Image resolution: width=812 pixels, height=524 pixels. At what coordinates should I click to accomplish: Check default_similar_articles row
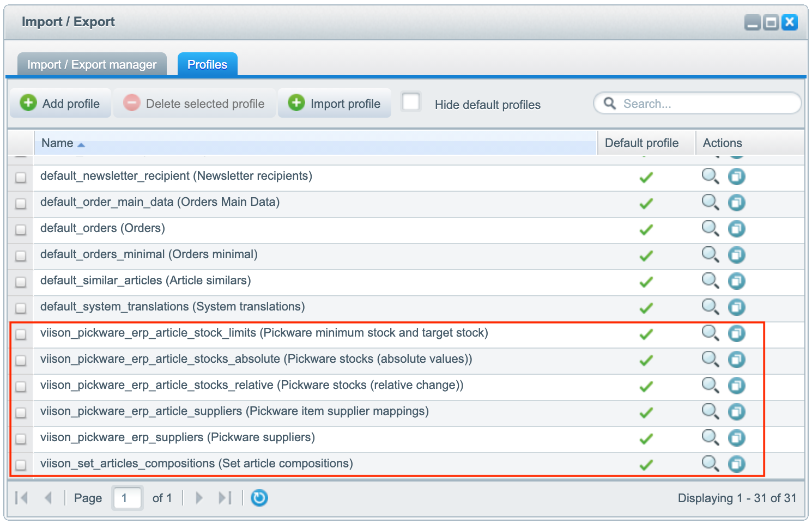tap(21, 282)
